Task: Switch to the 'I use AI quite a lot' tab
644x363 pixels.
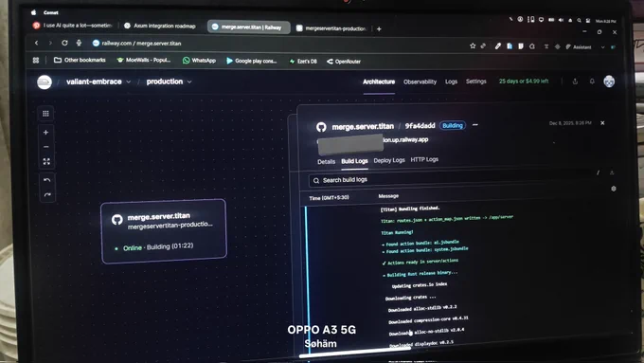Action: tap(73, 25)
